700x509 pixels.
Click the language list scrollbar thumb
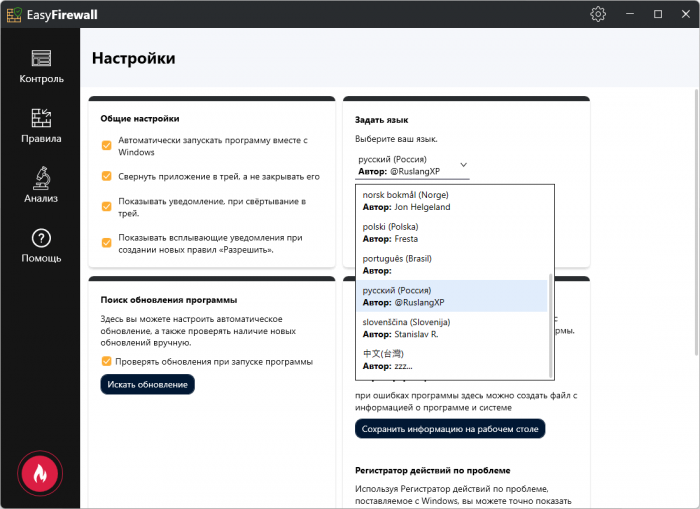point(549,325)
